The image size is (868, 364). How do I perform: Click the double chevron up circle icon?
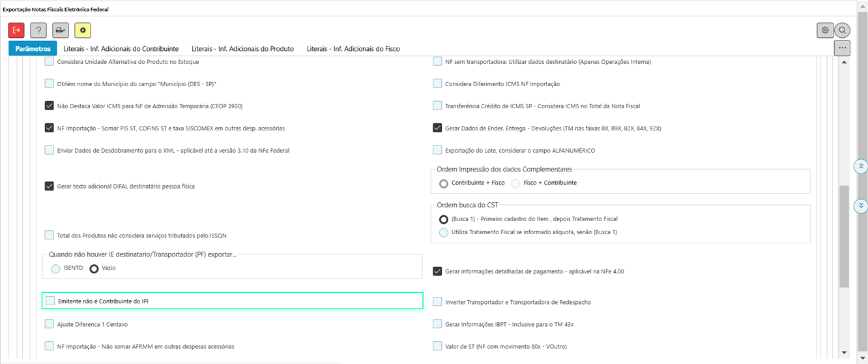[861, 166]
